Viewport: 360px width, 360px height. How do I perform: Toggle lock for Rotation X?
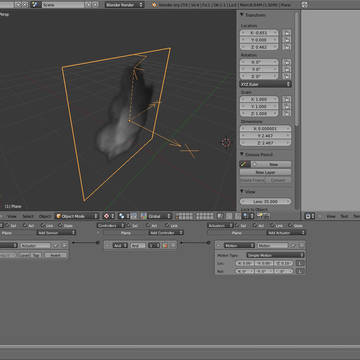point(286,62)
